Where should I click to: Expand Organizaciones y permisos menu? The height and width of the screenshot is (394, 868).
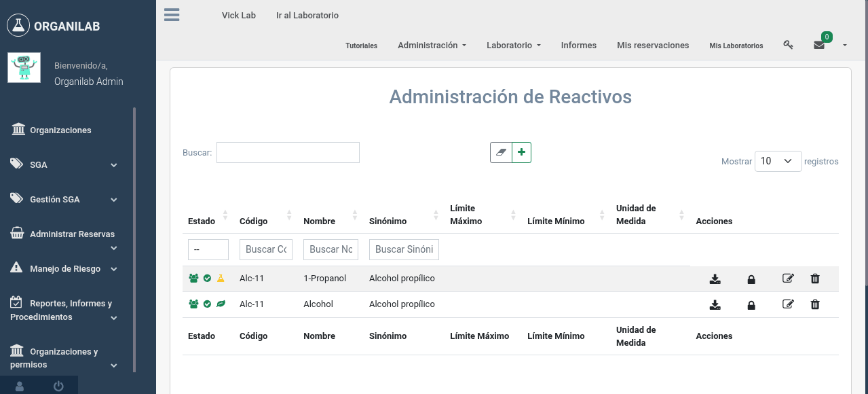pos(64,357)
